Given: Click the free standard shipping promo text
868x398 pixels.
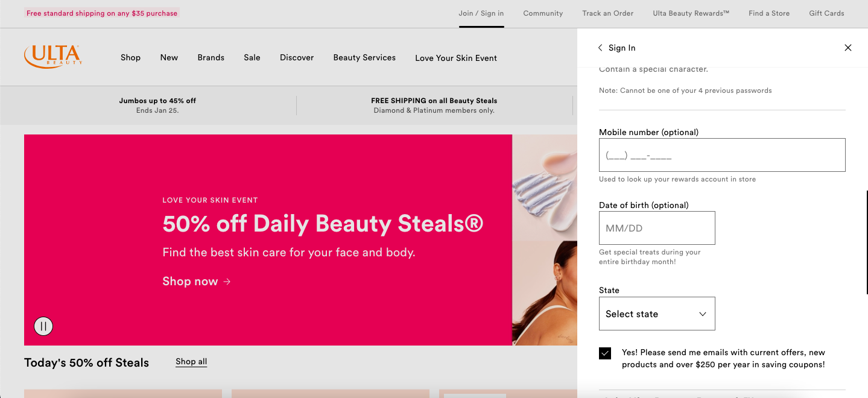Looking at the screenshot, I should coord(102,13).
